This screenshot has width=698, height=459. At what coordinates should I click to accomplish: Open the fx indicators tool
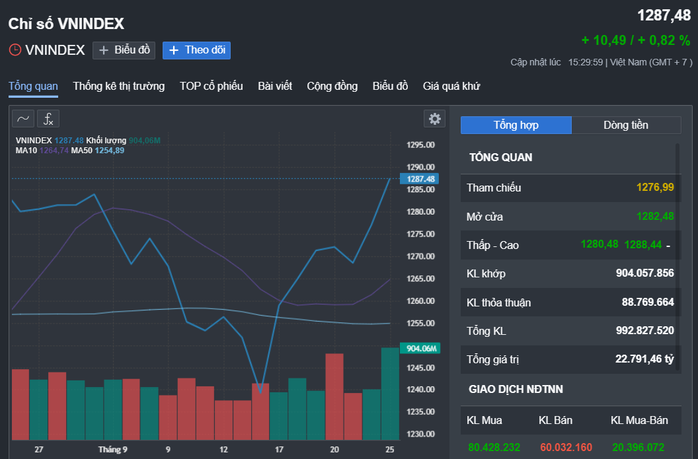coord(48,119)
